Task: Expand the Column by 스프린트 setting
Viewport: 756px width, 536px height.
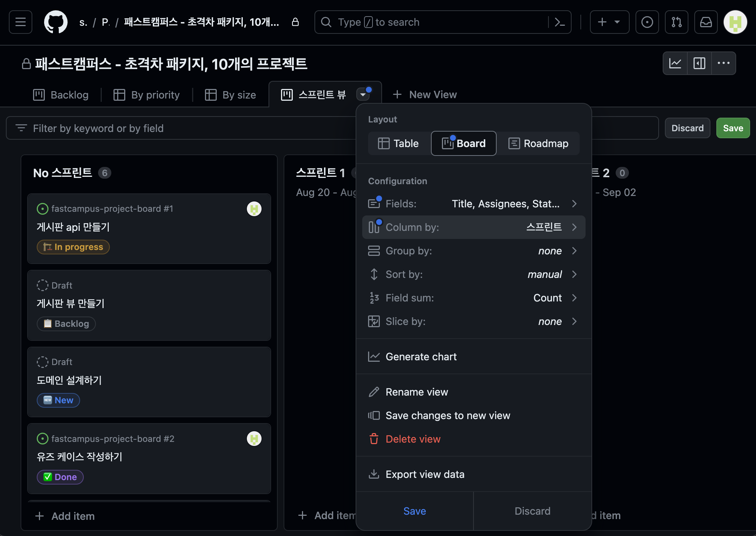Action: tap(474, 227)
